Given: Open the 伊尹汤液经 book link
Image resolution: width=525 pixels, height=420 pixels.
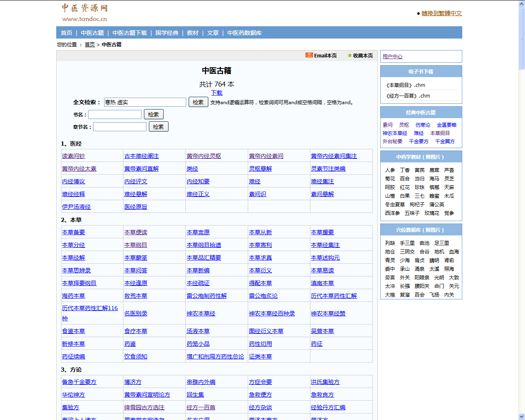Looking at the screenshot, I should (x=76, y=207).
